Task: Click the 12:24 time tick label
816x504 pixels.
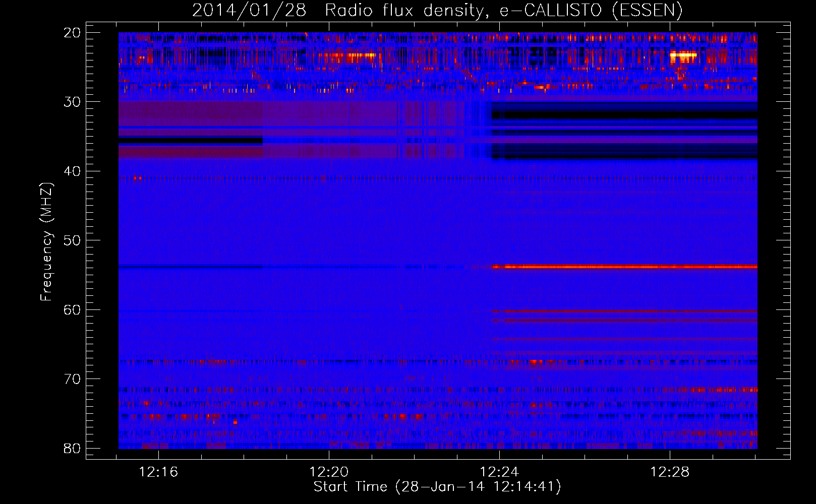Action: (499, 472)
